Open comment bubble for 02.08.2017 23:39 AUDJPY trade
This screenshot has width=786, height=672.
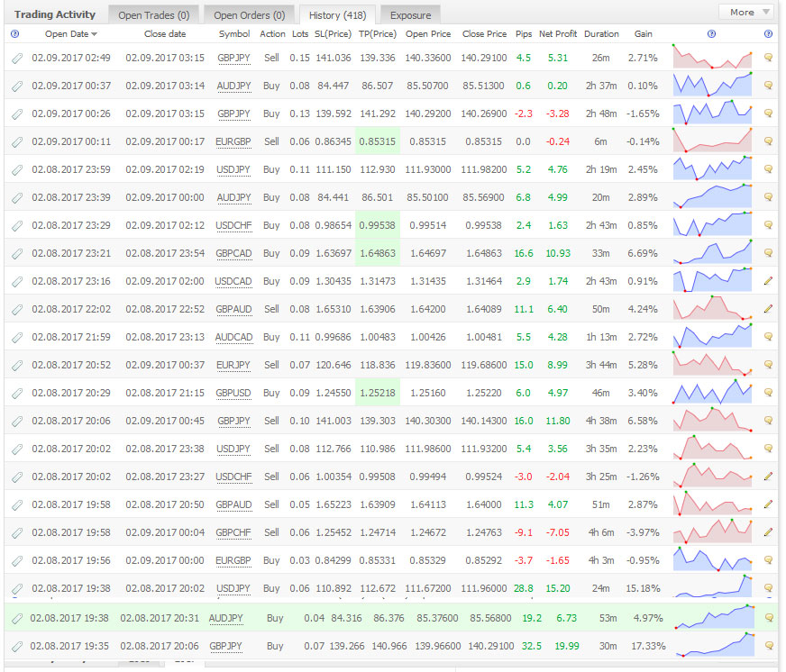click(768, 197)
